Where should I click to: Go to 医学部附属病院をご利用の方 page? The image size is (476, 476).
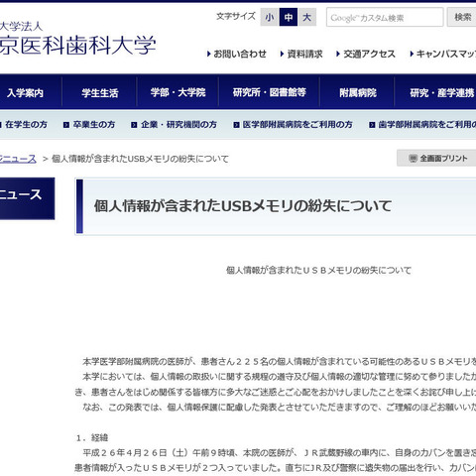297,125
